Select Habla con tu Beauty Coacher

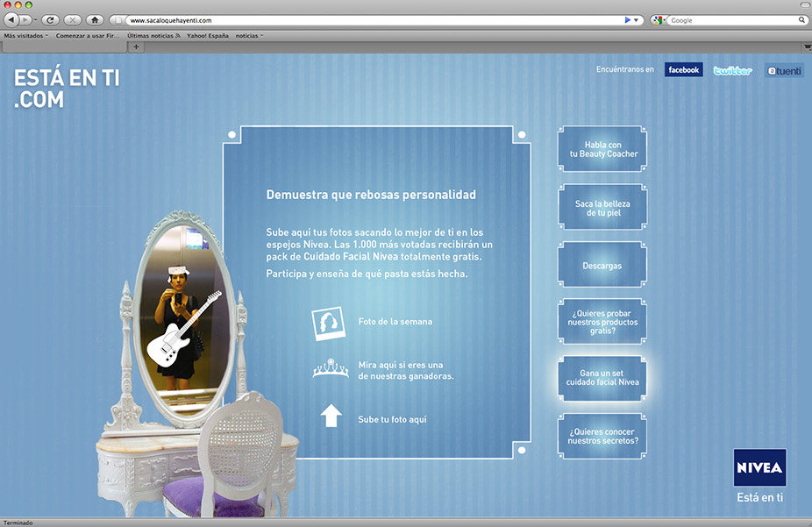[x=602, y=150]
